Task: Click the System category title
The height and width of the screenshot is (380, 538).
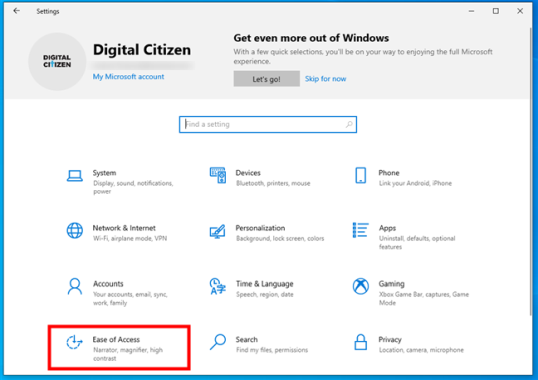Action: click(104, 173)
